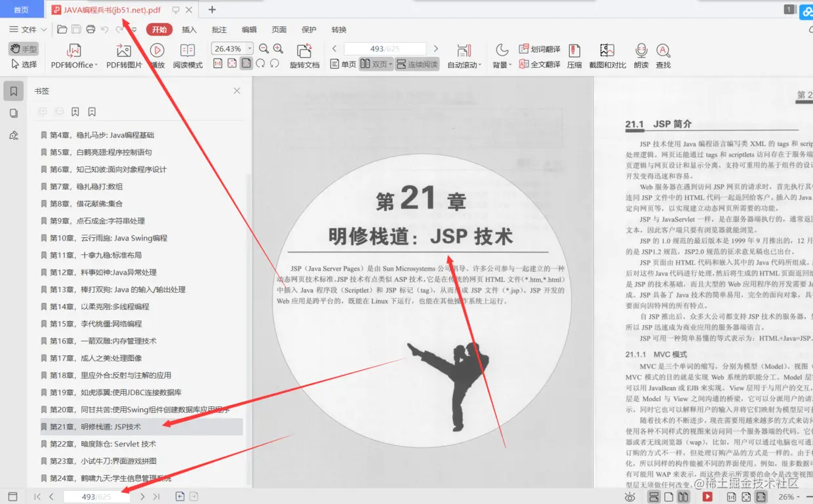Select the 手型 hand tool

point(24,49)
